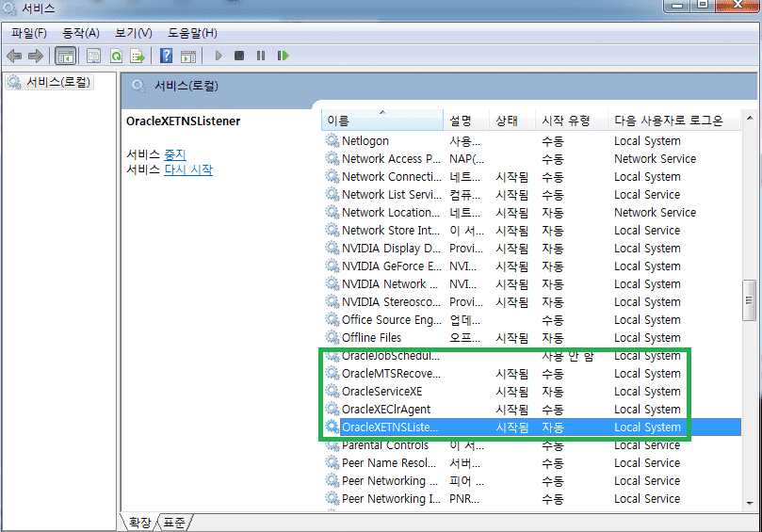Viewport: 762px width, 532px height.
Task: Toggle the show/hide console tree icon
Action: (65, 56)
